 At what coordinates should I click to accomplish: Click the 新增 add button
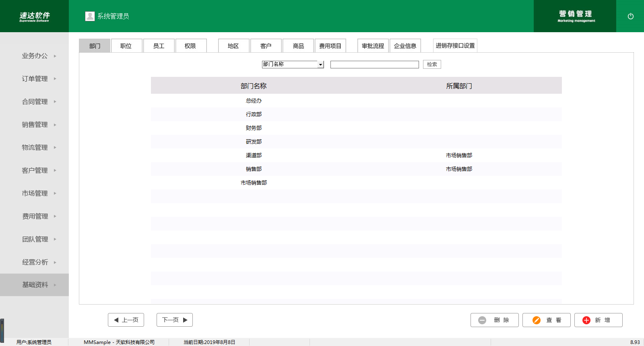599,320
